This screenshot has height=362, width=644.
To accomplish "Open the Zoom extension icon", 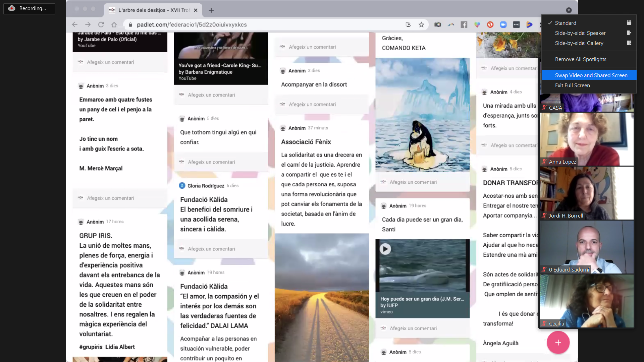I will (x=503, y=24).
